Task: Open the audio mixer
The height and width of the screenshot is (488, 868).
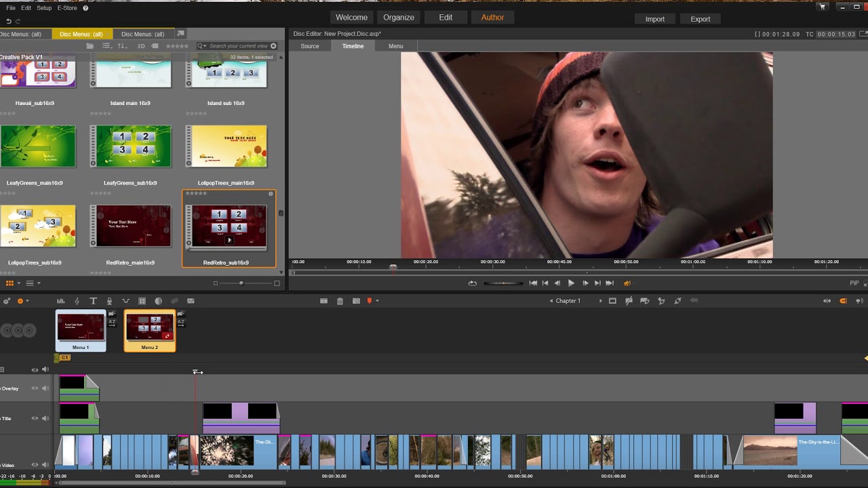Action: 60,301
